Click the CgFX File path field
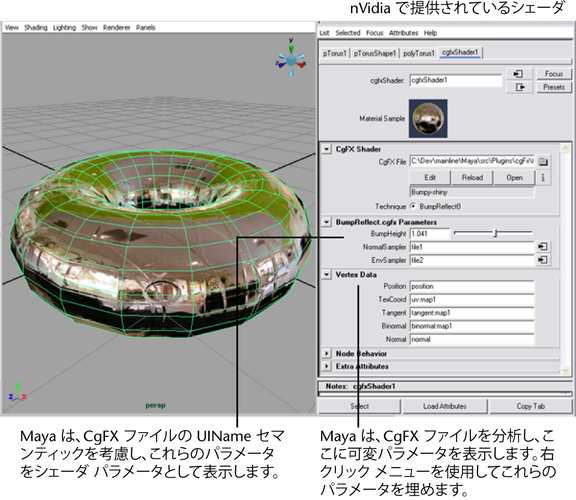 pyautogui.click(x=472, y=161)
